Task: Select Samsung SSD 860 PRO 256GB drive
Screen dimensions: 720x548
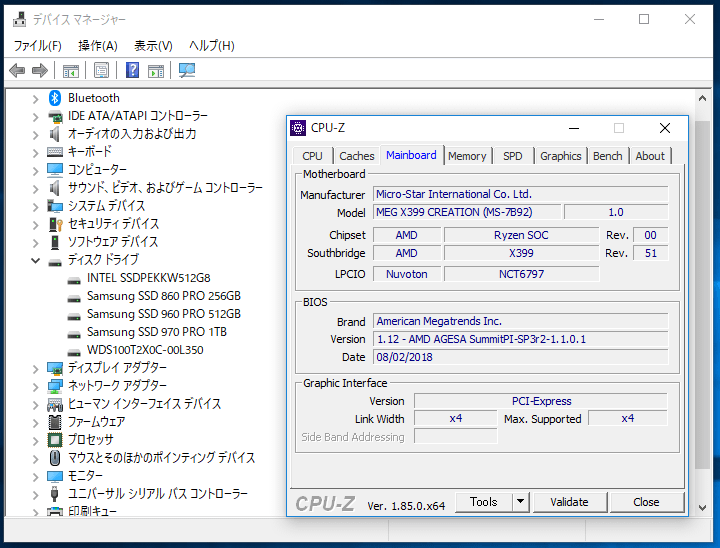Action: pyautogui.click(x=163, y=296)
